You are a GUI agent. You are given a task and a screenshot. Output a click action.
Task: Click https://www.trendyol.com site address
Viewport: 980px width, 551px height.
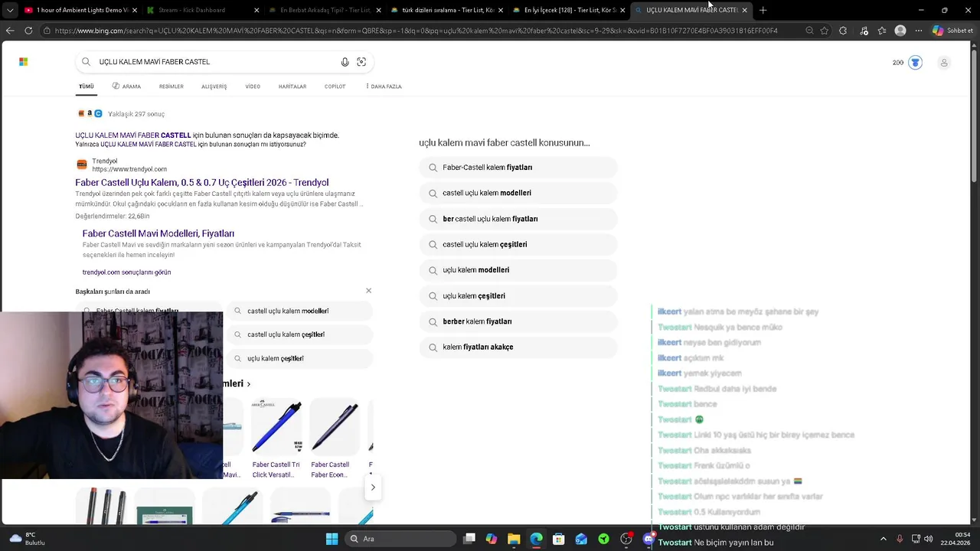click(x=129, y=169)
